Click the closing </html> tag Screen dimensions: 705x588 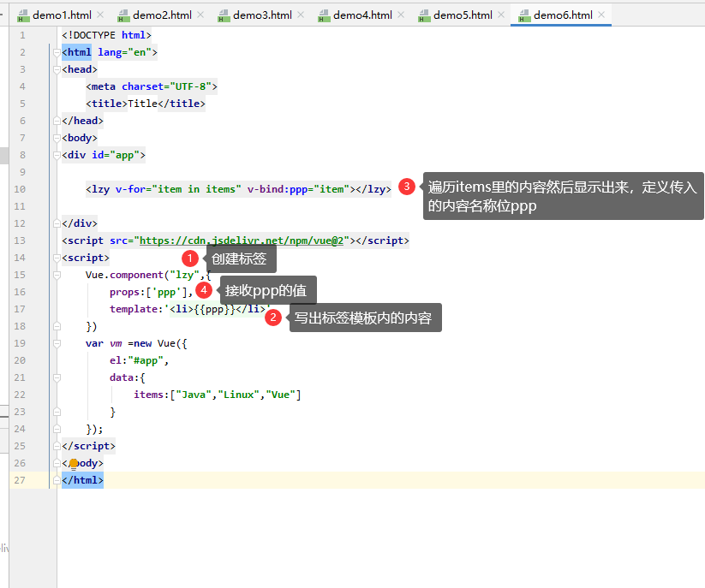tap(83, 480)
